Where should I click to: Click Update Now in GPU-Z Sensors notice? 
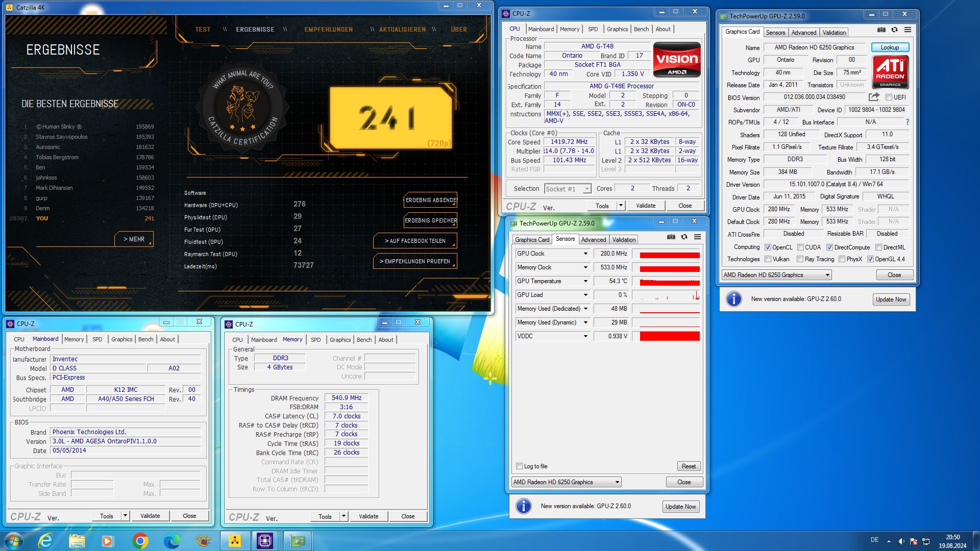680,507
